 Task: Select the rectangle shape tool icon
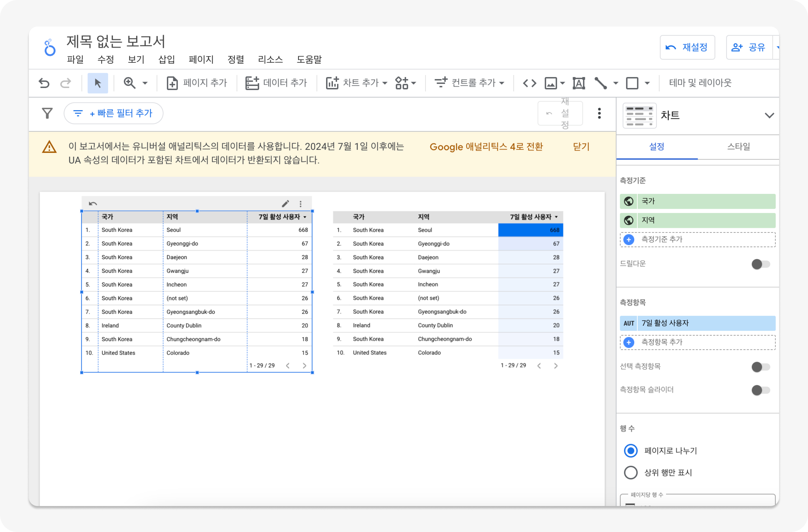632,83
